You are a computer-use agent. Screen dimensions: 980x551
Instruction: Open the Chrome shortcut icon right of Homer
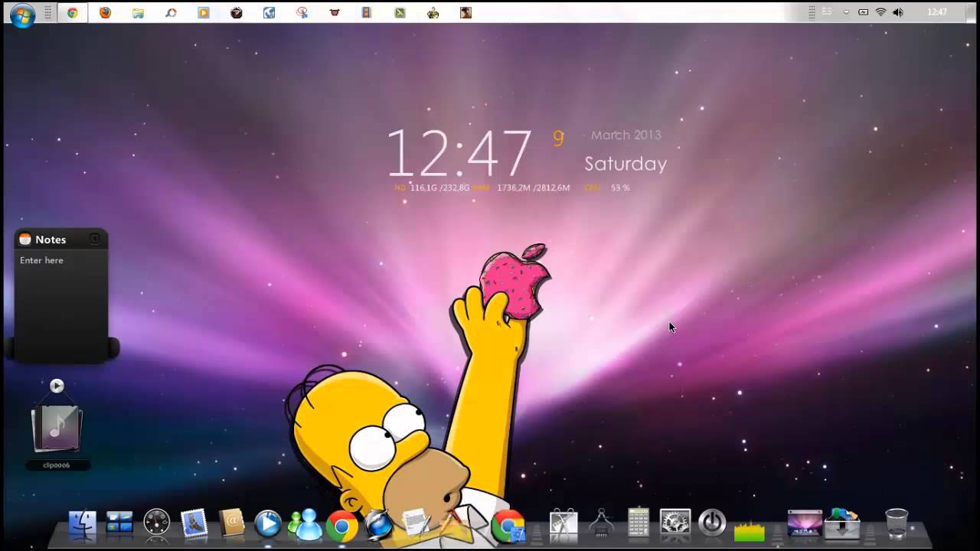click(508, 525)
